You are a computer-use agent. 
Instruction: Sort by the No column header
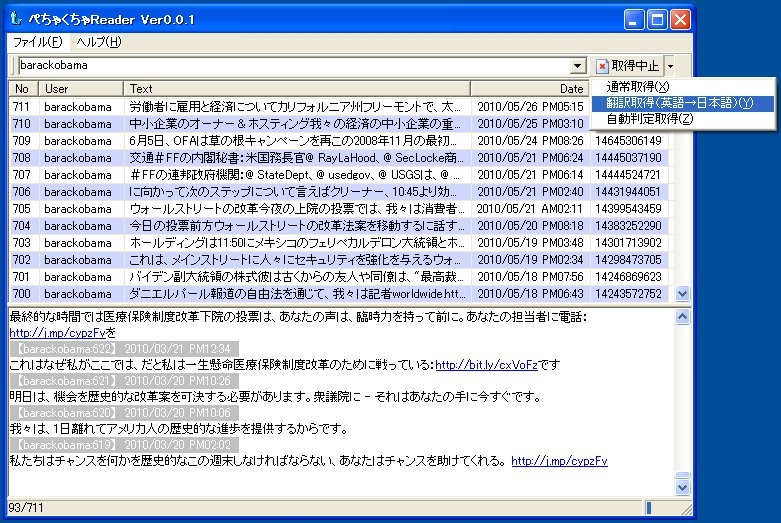pos(23,89)
